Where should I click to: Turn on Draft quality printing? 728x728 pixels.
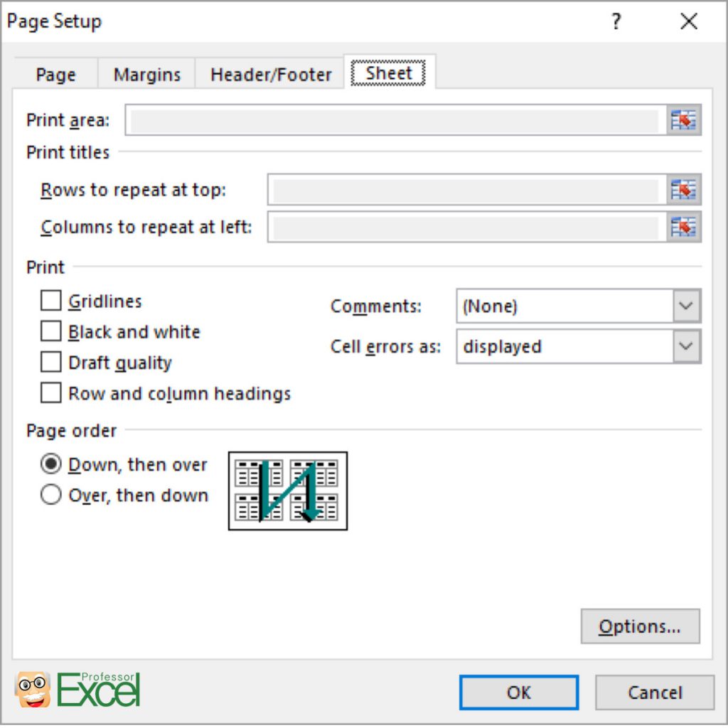(50, 362)
